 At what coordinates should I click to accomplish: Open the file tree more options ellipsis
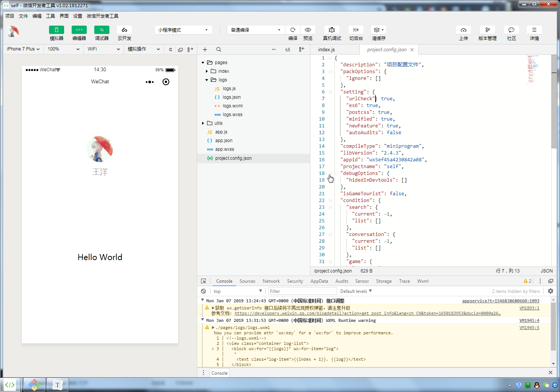pyautogui.click(x=274, y=49)
